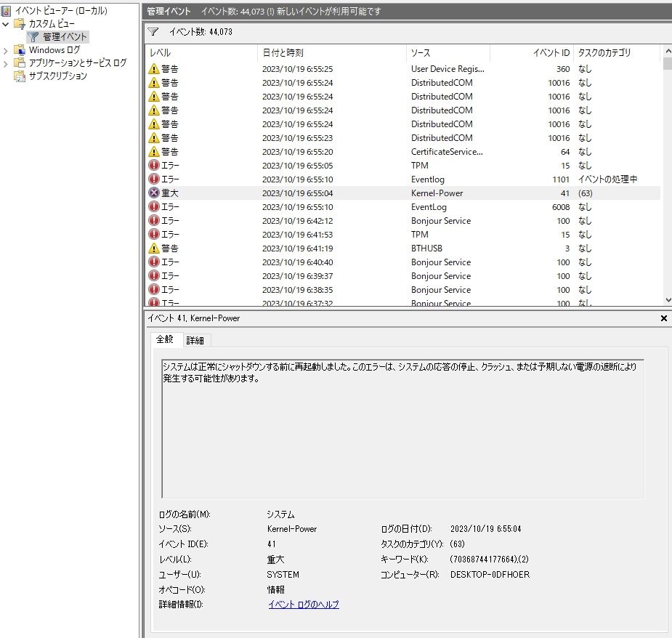Open the カスタム ビュー folder

click(52, 23)
